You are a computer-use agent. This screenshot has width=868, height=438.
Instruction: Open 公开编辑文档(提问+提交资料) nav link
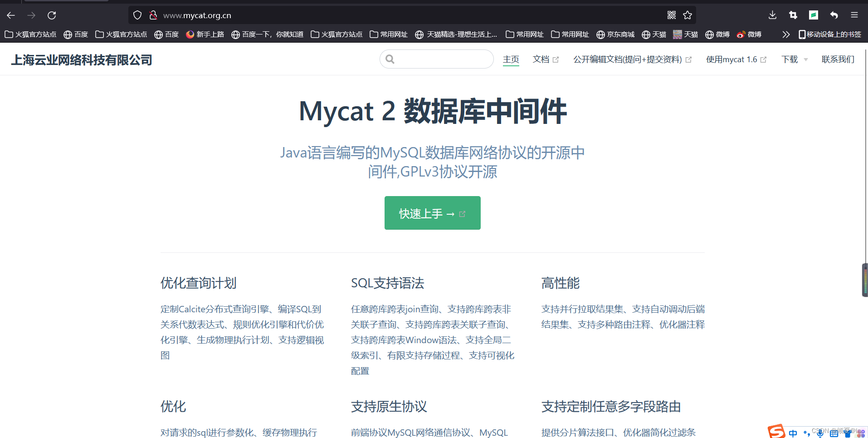[632, 59]
